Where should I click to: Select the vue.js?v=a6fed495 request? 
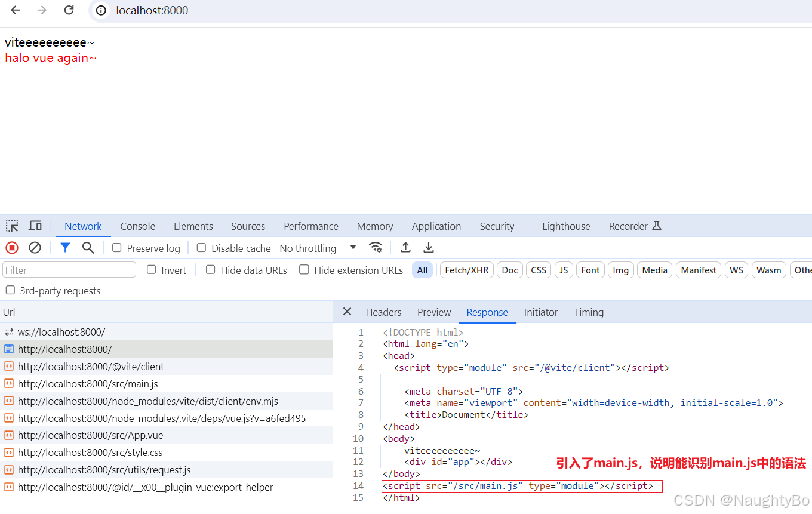(166, 418)
